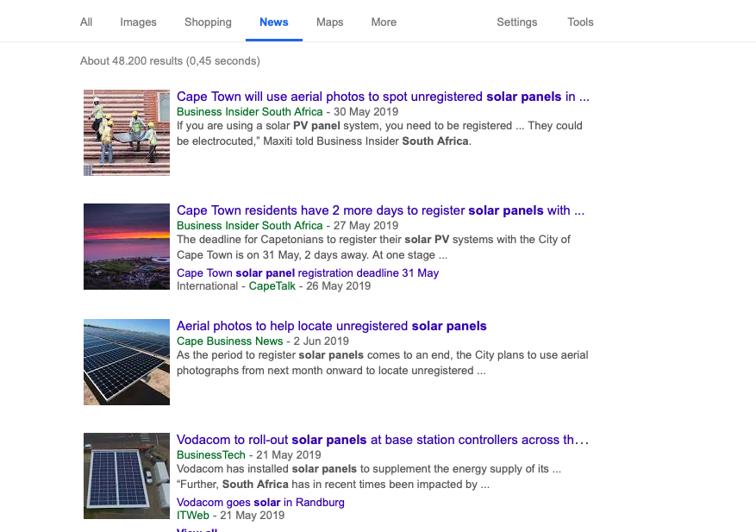Click snippet 'The deadline for Capetonians to register'
The image size is (756, 532).
coord(373,247)
